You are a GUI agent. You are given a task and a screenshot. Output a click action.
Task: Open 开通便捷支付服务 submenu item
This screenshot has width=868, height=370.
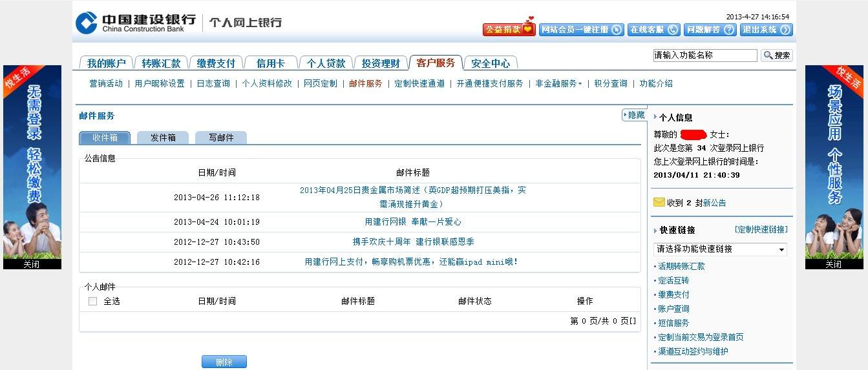[x=490, y=83]
